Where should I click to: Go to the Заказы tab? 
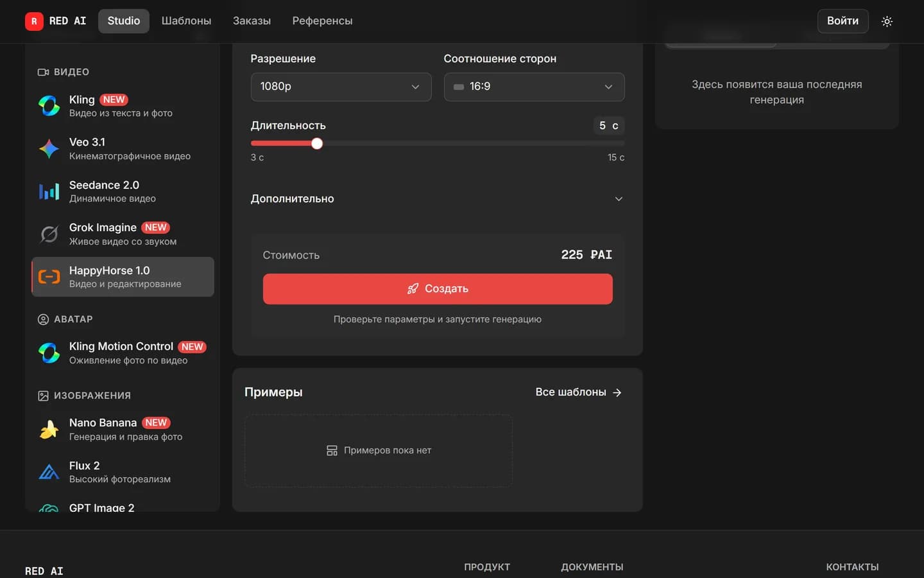tap(252, 21)
